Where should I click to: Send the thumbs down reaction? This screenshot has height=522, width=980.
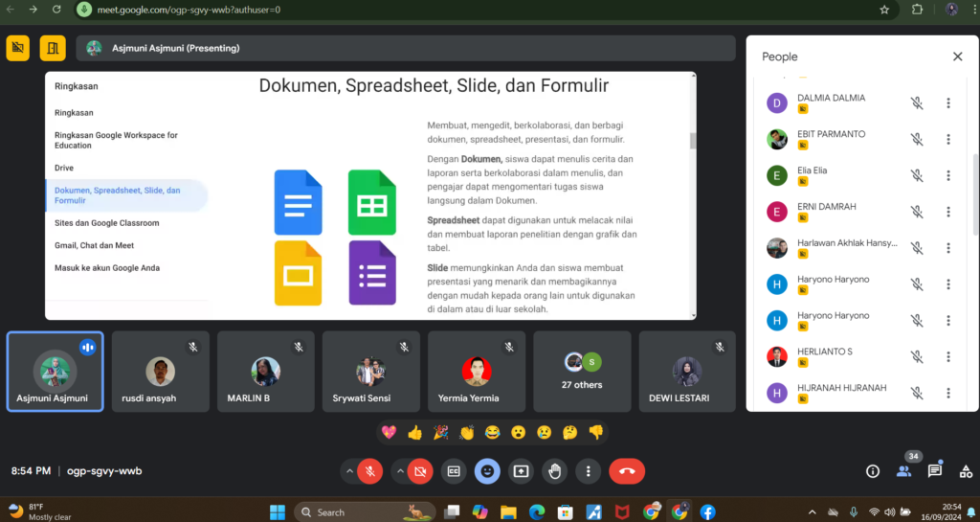point(596,432)
